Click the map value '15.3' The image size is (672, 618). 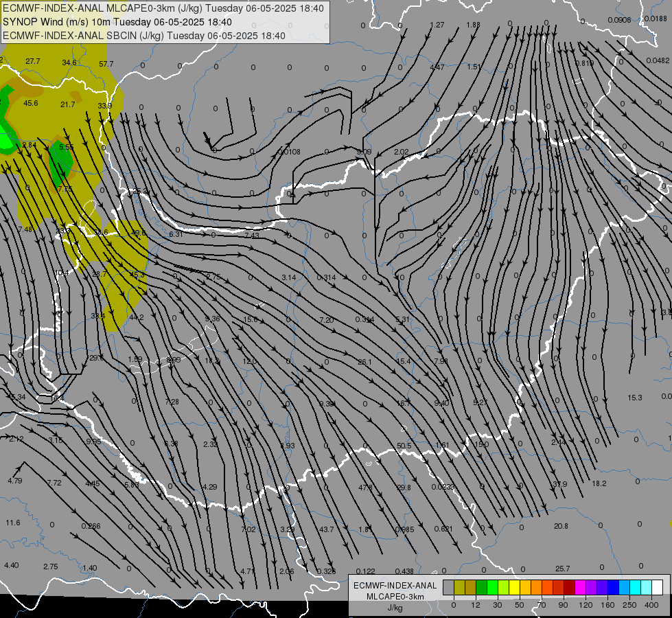635,398
